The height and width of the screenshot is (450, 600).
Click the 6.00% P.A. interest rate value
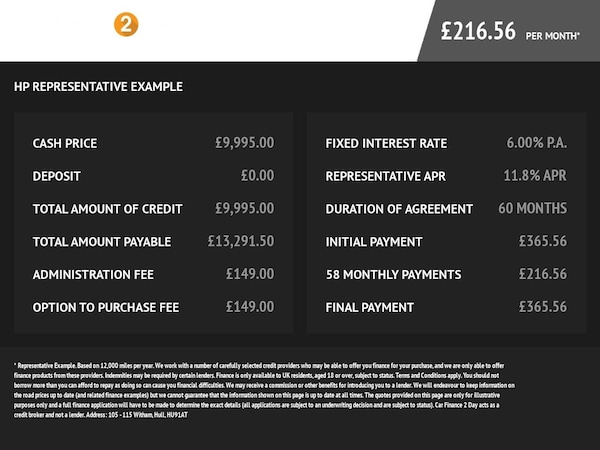pyautogui.click(x=536, y=144)
